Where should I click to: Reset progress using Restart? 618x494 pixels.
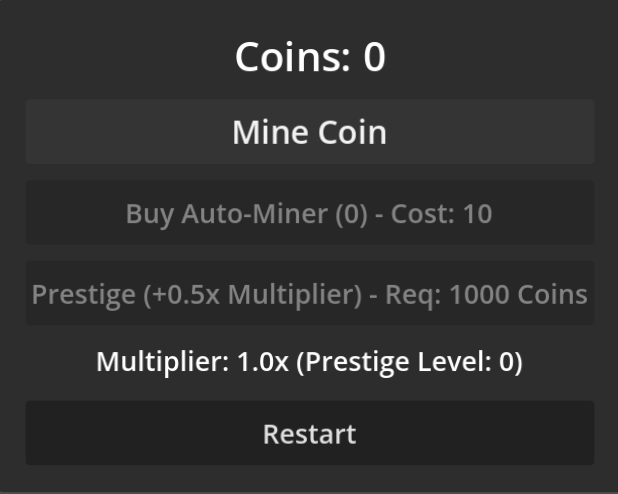click(x=310, y=433)
